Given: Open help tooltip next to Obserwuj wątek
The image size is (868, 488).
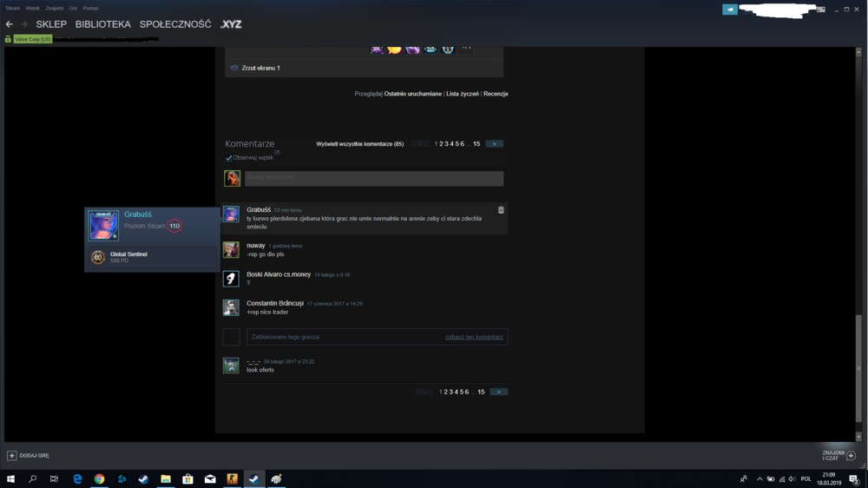Looking at the screenshot, I should coord(278,152).
